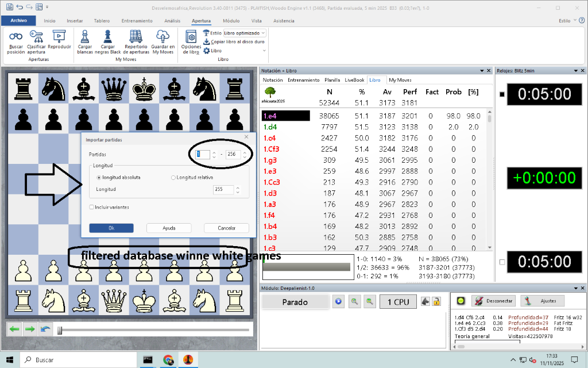This screenshot has width=588, height=368.
Task: Open the Estilo dropdown at top right
Action: [x=567, y=20]
